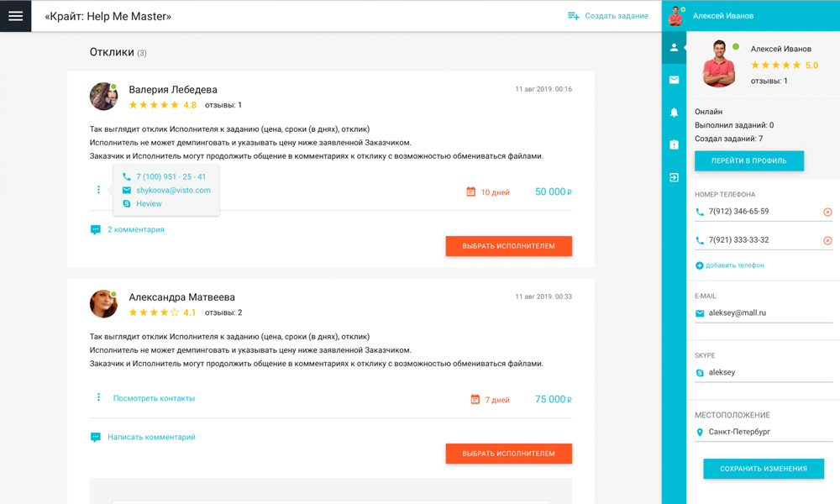Open three-dot menu on Валерия Лебедева's response

click(x=98, y=190)
